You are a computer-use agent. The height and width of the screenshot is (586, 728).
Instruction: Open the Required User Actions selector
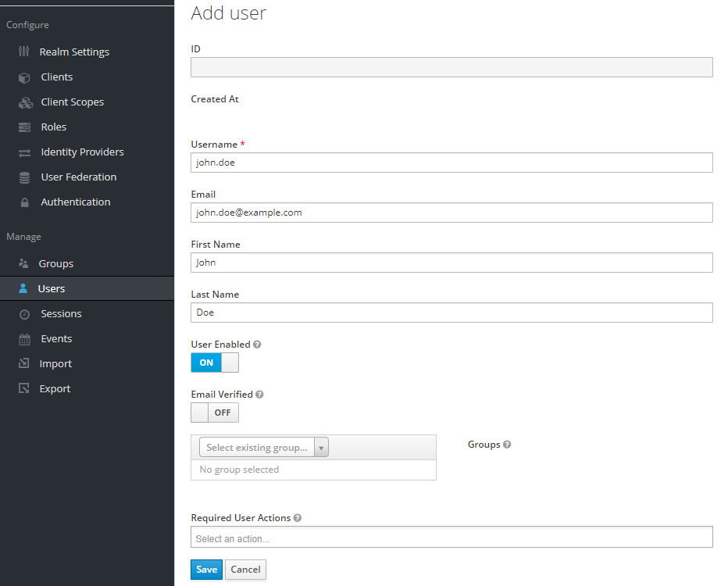point(451,538)
